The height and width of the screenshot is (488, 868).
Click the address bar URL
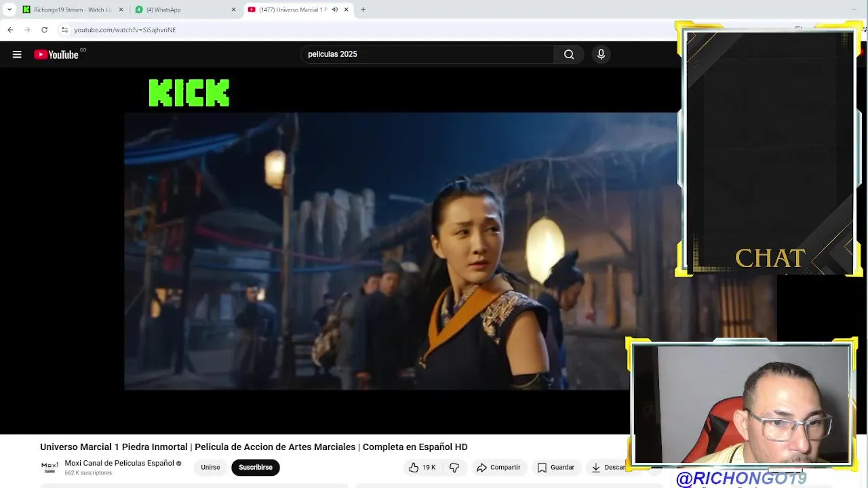(125, 30)
